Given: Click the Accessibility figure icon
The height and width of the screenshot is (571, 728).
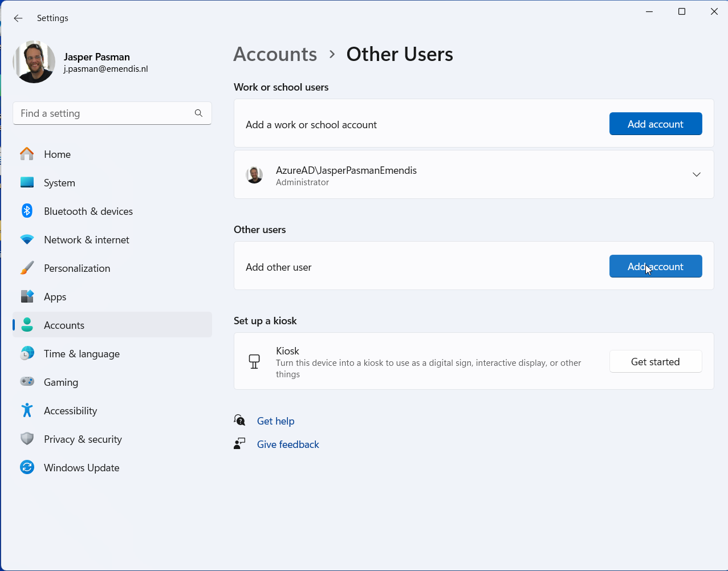Looking at the screenshot, I should coord(27,410).
